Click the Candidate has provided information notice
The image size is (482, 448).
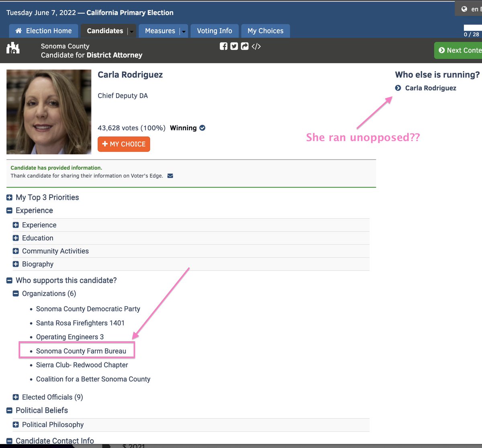tap(56, 168)
